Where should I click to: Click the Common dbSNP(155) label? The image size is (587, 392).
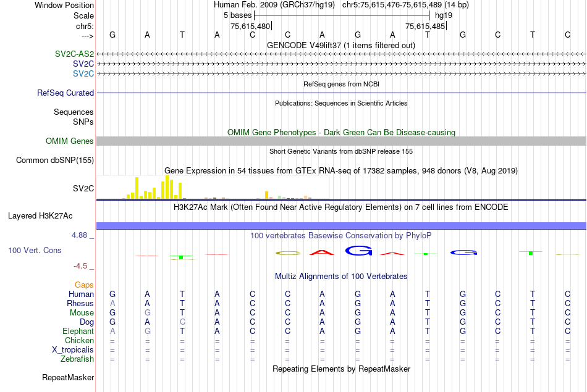pyautogui.click(x=55, y=160)
